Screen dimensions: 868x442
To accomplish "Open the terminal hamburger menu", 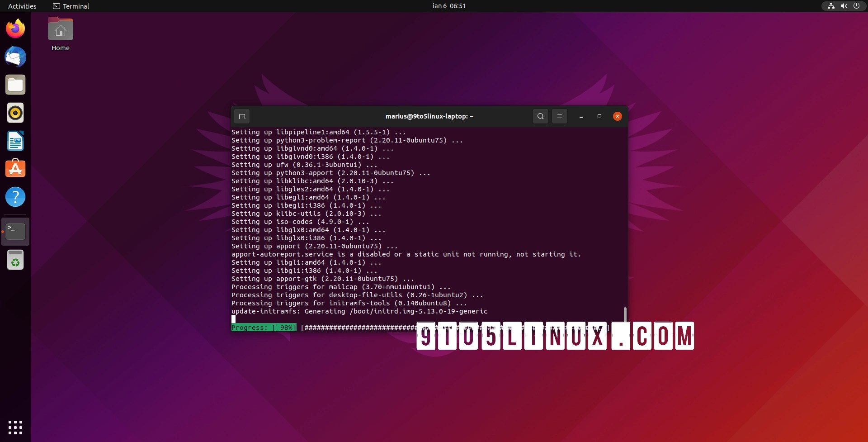I will 560,116.
